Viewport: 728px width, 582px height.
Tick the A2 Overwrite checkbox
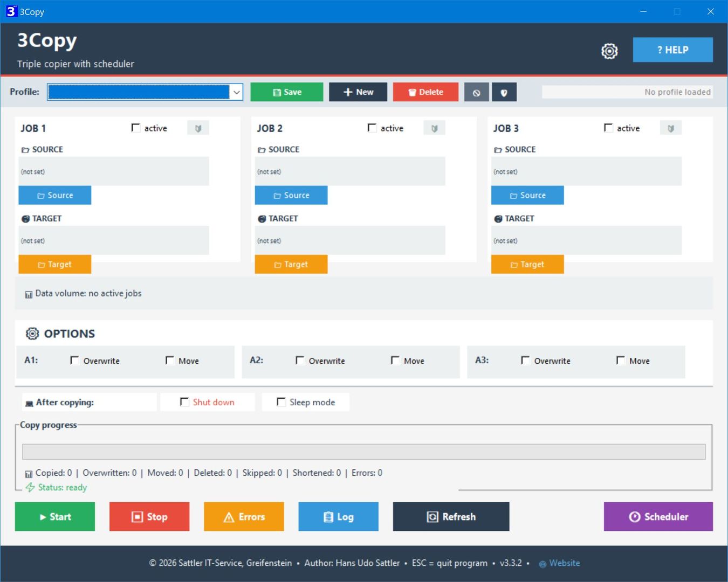(300, 361)
